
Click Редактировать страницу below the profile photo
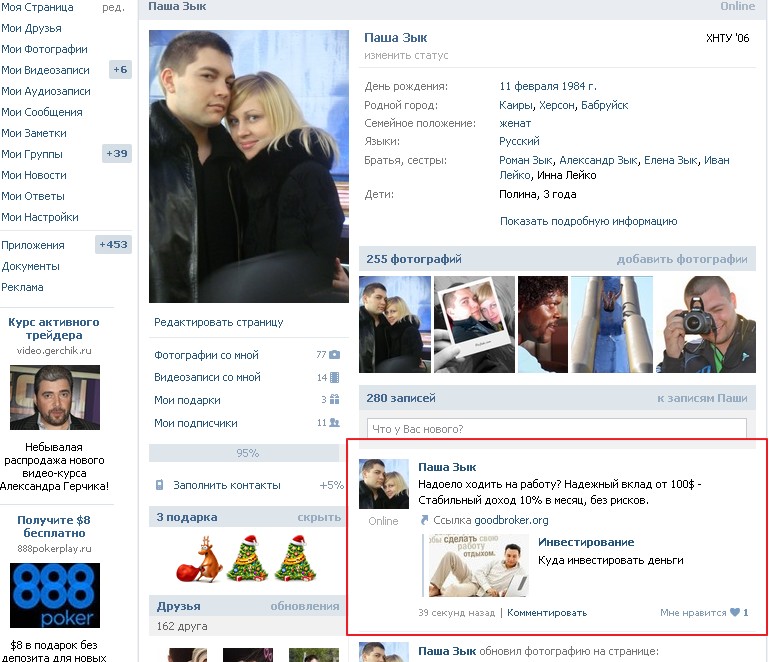click(219, 322)
